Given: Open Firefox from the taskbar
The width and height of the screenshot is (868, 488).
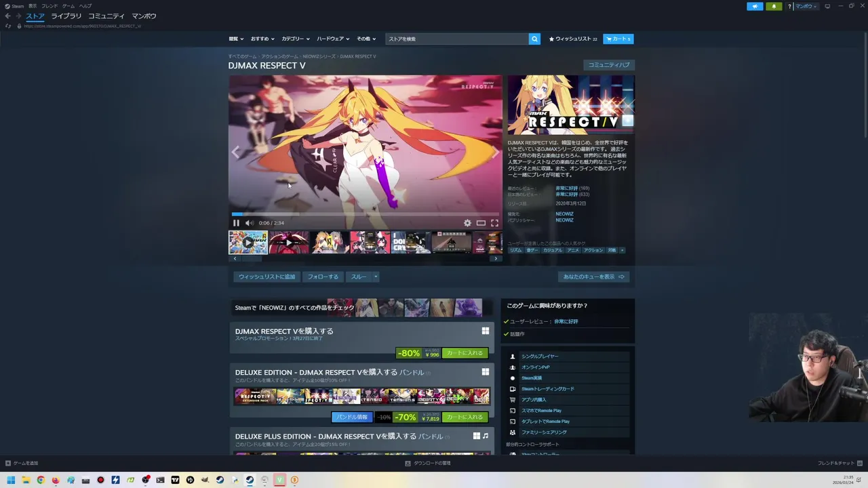Looking at the screenshot, I should 56,480.
